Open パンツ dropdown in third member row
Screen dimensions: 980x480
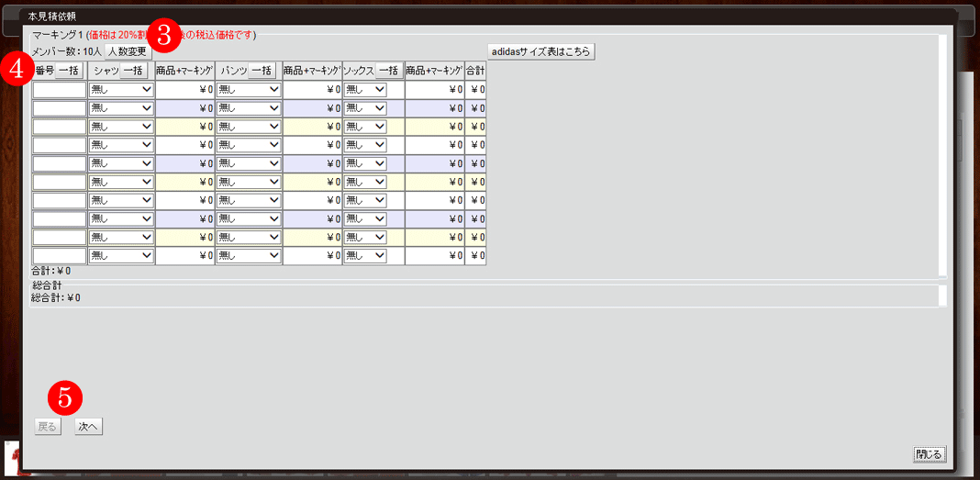[x=249, y=127]
